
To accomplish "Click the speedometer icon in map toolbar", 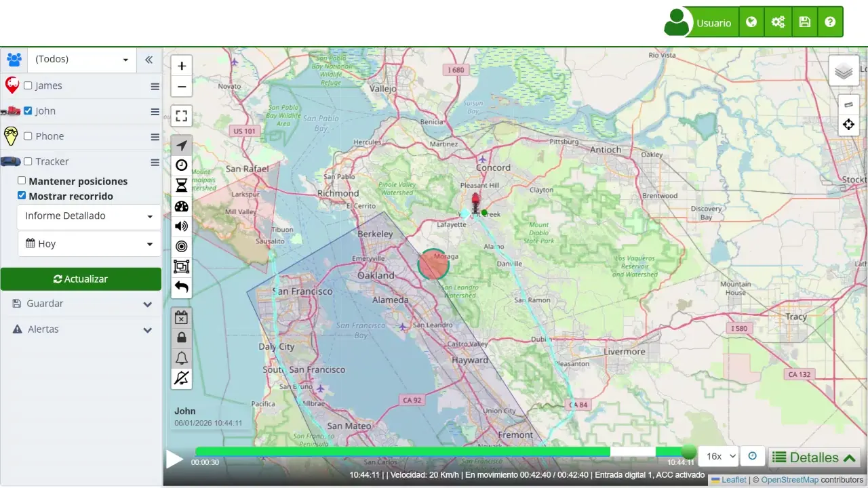I will pos(181,207).
